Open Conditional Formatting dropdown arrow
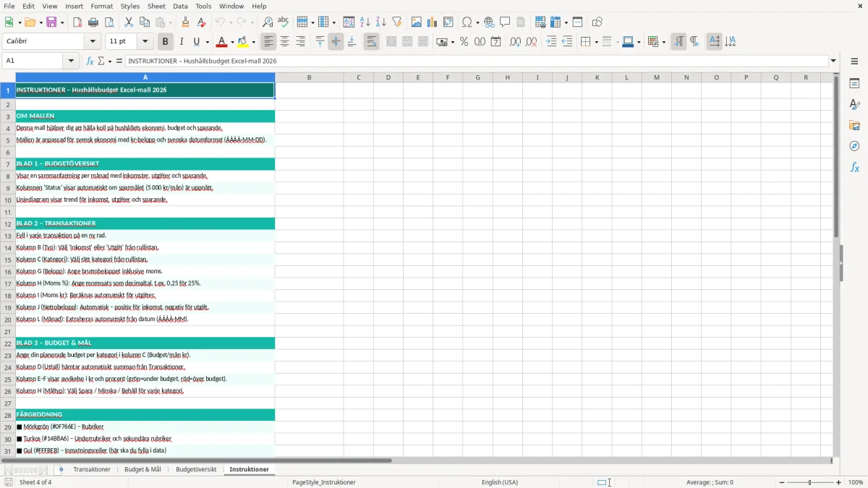Image resolution: width=868 pixels, height=488 pixels. click(x=663, y=42)
